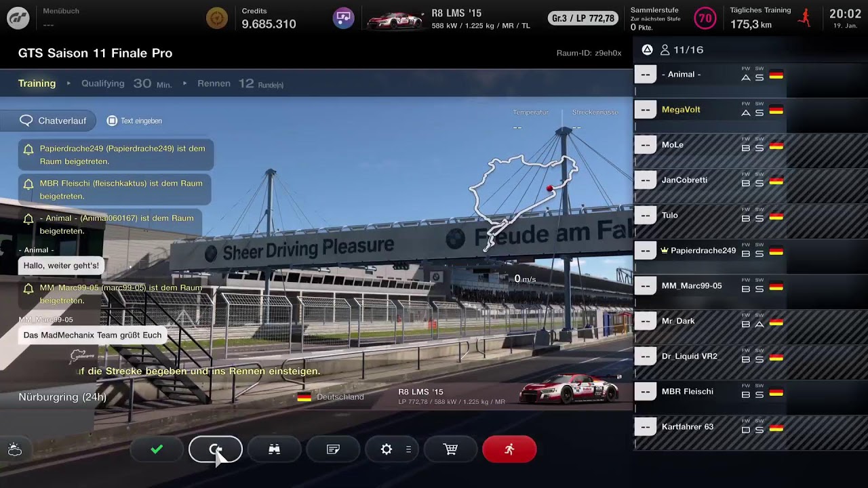868x488 pixels.
Task: Select the R8 LMS '15 car thumbnail in the header
Action: pos(395,20)
